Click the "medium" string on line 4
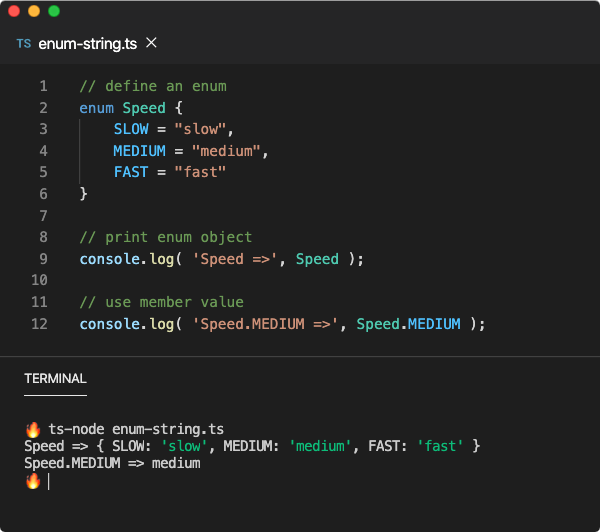600x532 pixels. [x=226, y=151]
